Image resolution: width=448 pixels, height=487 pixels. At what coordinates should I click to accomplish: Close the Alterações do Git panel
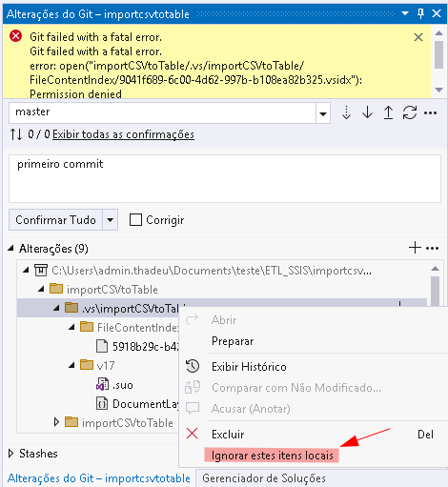[437, 13]
